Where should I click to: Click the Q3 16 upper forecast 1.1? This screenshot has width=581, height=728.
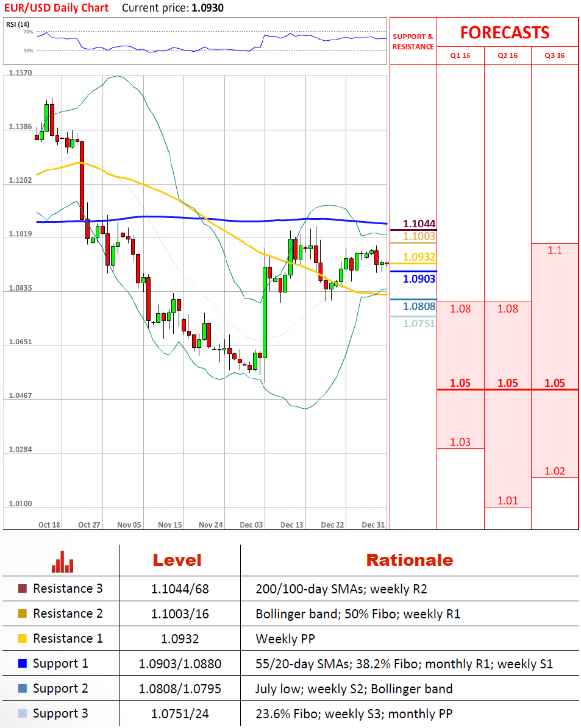555,251
